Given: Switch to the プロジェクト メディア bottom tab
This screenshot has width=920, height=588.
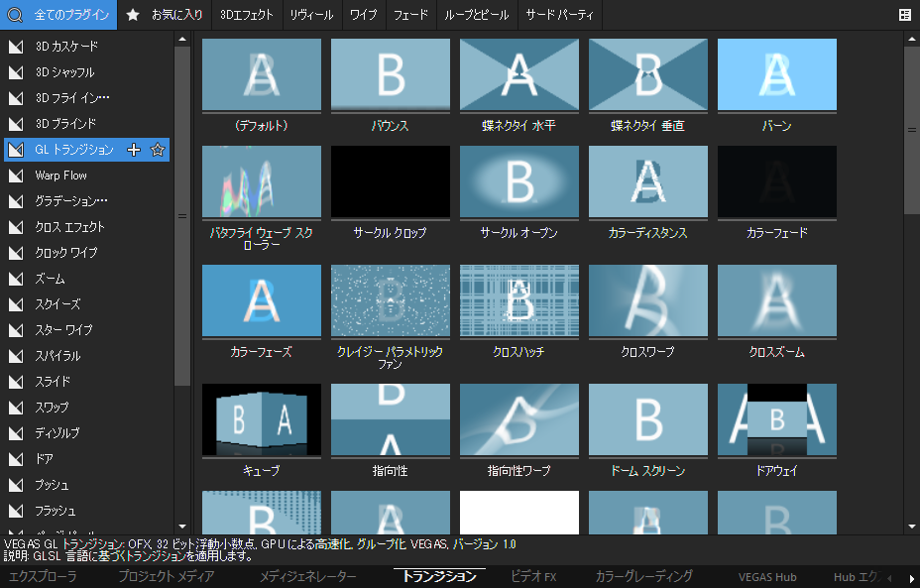Looking at the screenshot, I should (166, 576).
